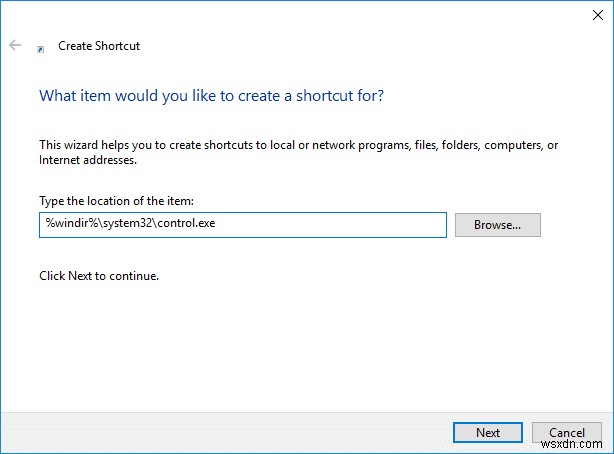
Task: Click the Create Shortcut wizard icon
Action: [40, 47]
